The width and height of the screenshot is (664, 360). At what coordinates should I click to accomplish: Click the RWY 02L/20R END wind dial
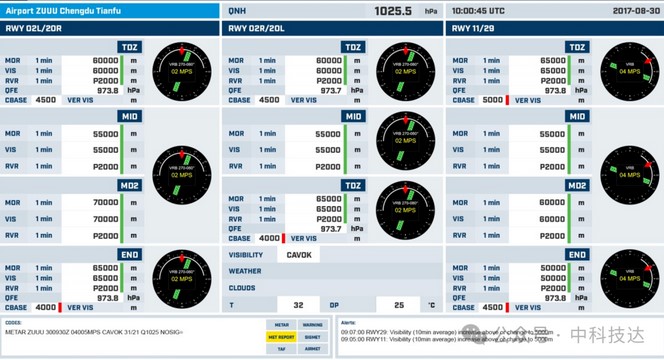182,279
